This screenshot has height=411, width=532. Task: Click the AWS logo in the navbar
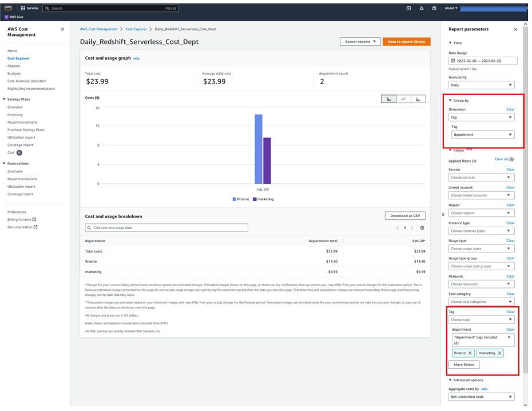(7, 8)
